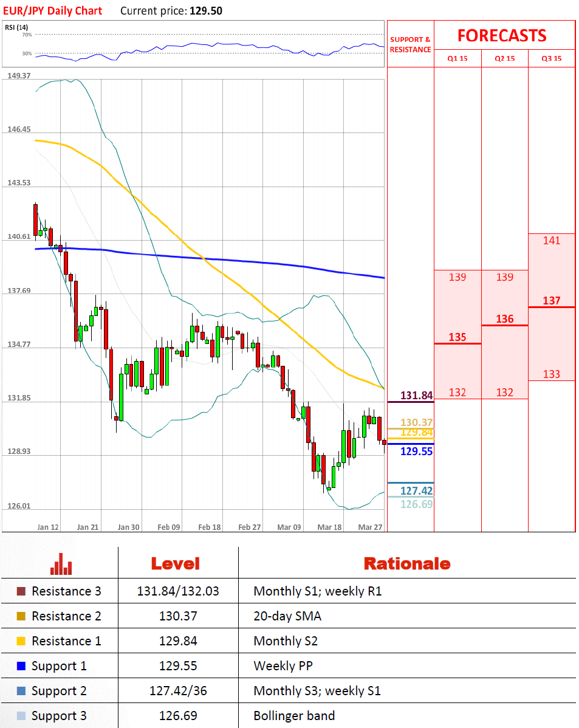The width and height of the screenshot is (579, 728).
Task: Click the rationale Weekly PP
Action: [283, 666]
